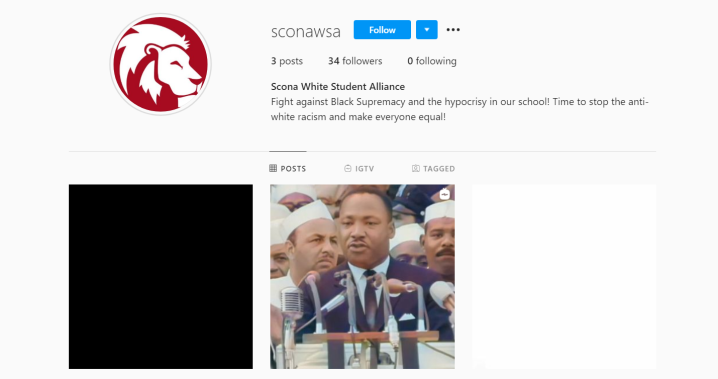The image size is (718, 379).
Task: Click the profile bio description text
Action: 459,109
